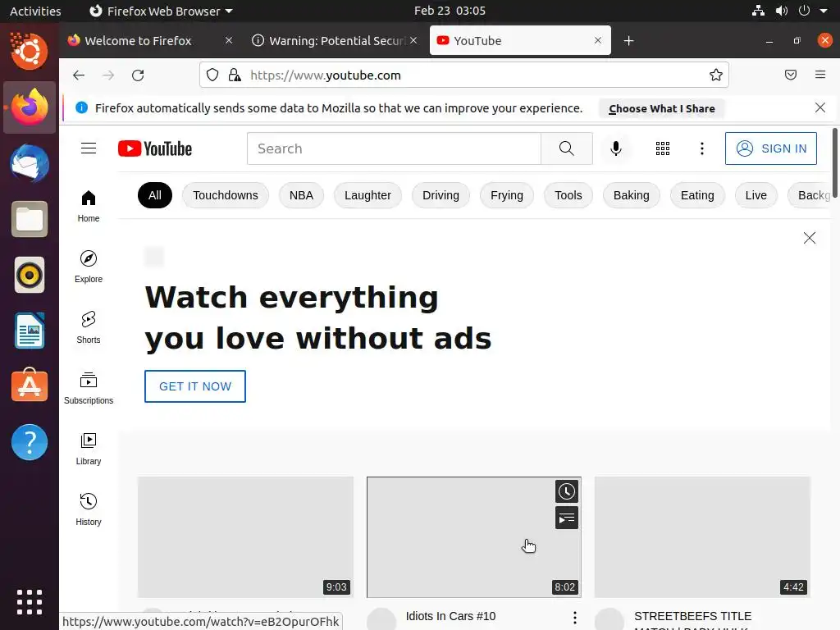The width and height of the screenshot is (840, 630).
Task: Open Shorts in sidebar
Action: click(x=89, y=327)
